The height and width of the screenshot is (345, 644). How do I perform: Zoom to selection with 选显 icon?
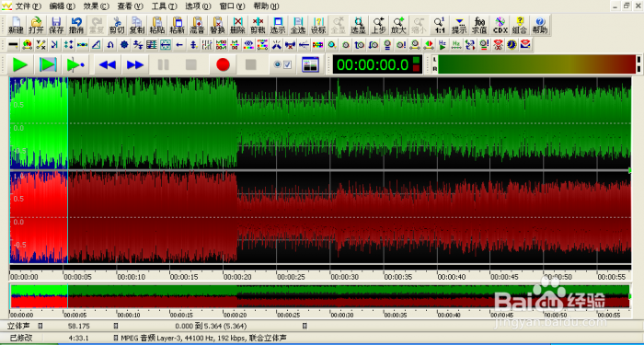click(359, 26)
